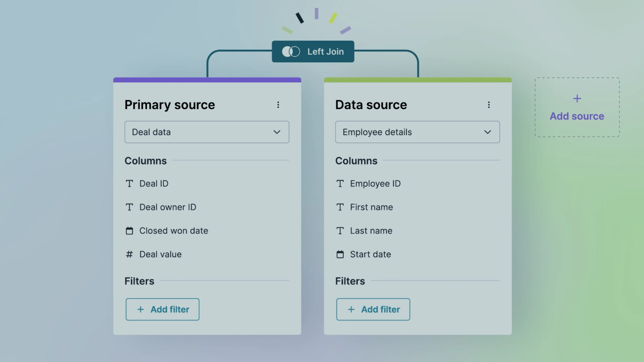Click calendar icon beside Start date
This screenshot has height=362, width=644.
point(340,254)
